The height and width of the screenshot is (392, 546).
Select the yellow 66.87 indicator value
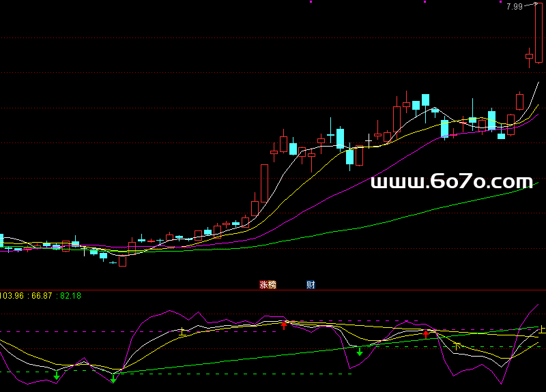click(x=42, y=295)
